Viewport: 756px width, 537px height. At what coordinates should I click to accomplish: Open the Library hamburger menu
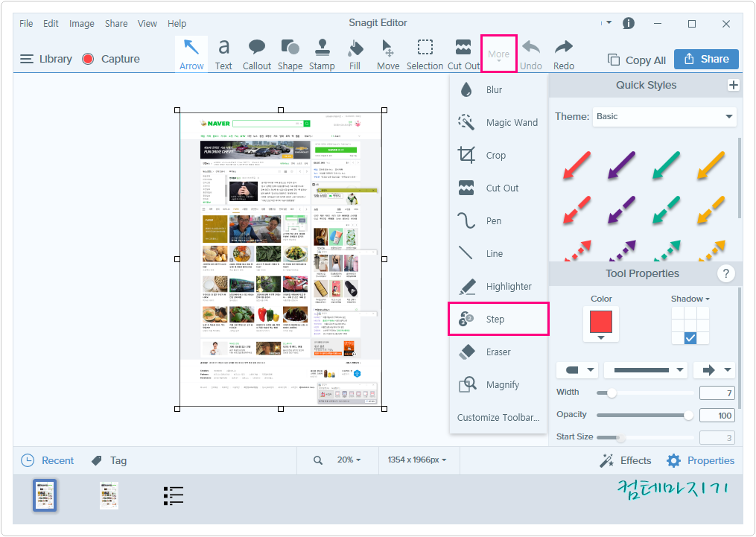[x=27, y=59]
